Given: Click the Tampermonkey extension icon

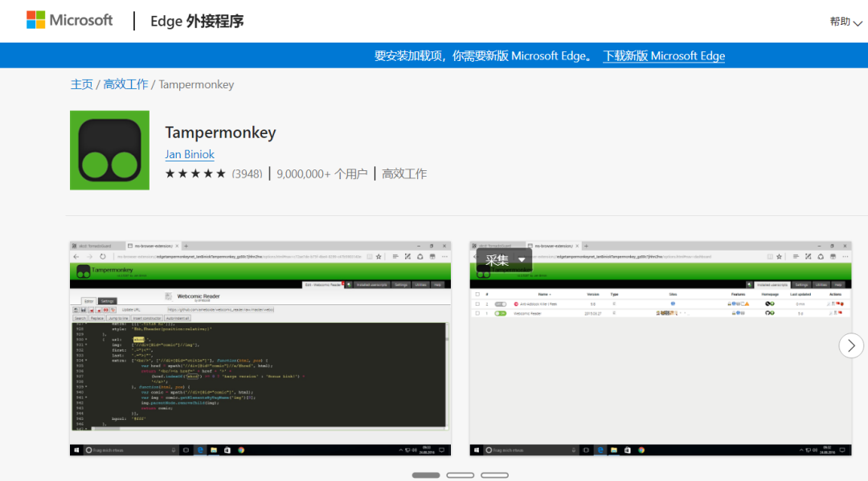Looking at the screenshot, I should click(109, 150).
